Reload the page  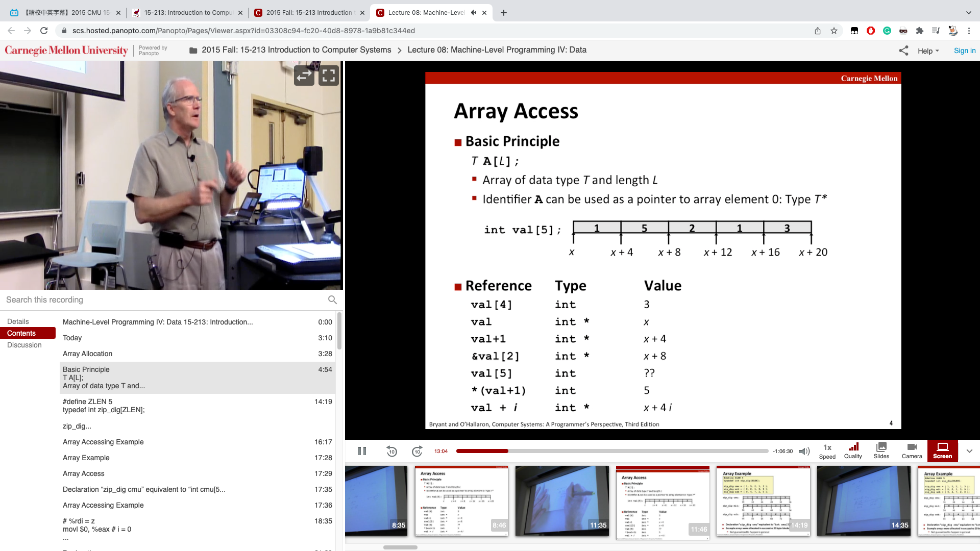click(x=44, y=31)
